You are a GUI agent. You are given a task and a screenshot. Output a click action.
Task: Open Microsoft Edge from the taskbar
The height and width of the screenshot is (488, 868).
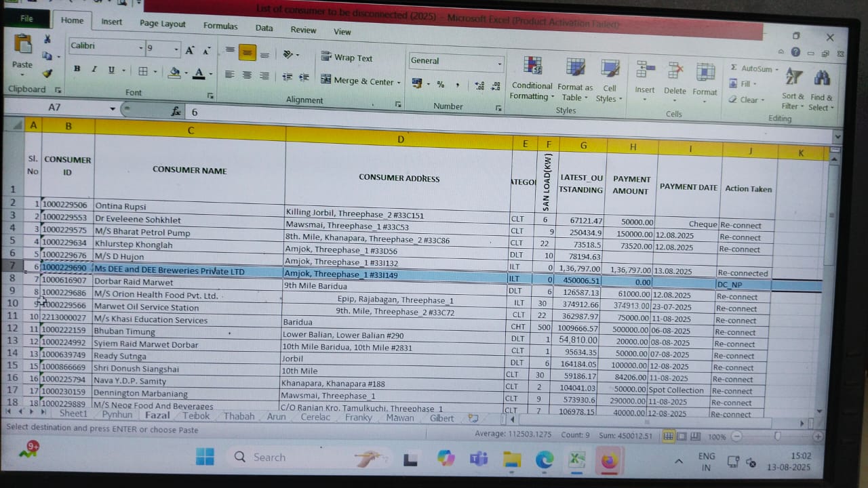point(545,460)
